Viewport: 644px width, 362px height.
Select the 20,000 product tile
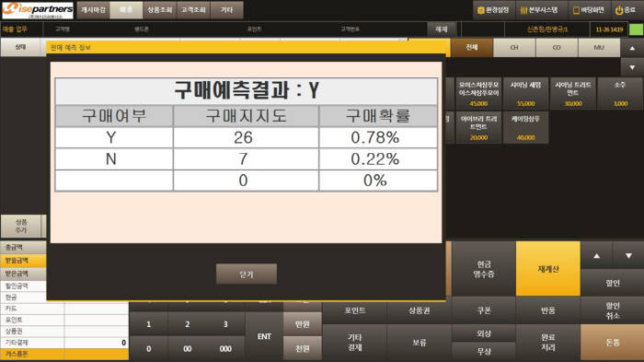tap(478, 127)
